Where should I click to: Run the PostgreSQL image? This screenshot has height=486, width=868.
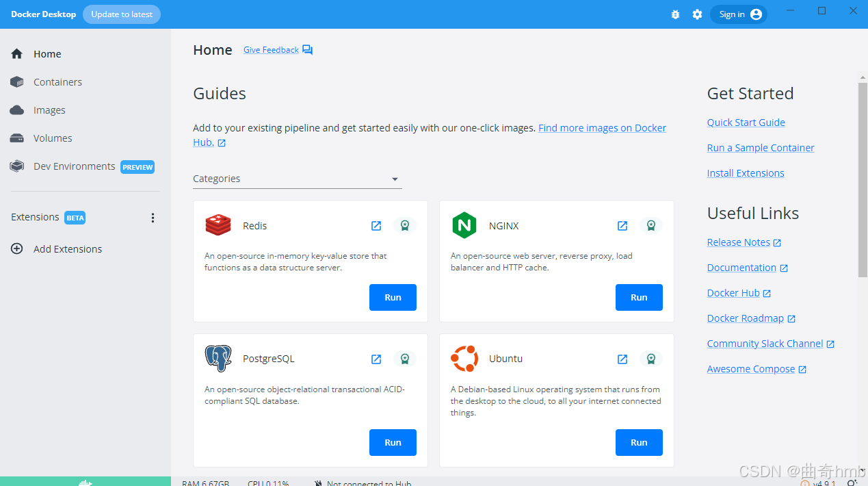(393, 442)
